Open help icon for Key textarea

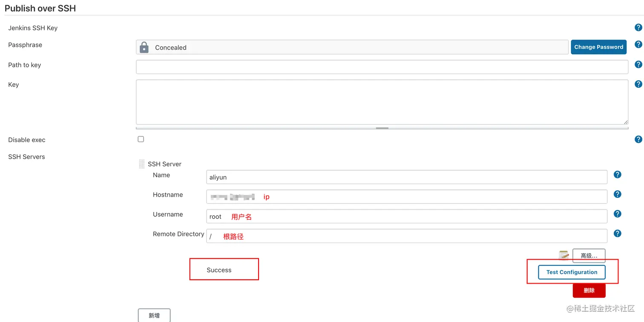[638, 84]
